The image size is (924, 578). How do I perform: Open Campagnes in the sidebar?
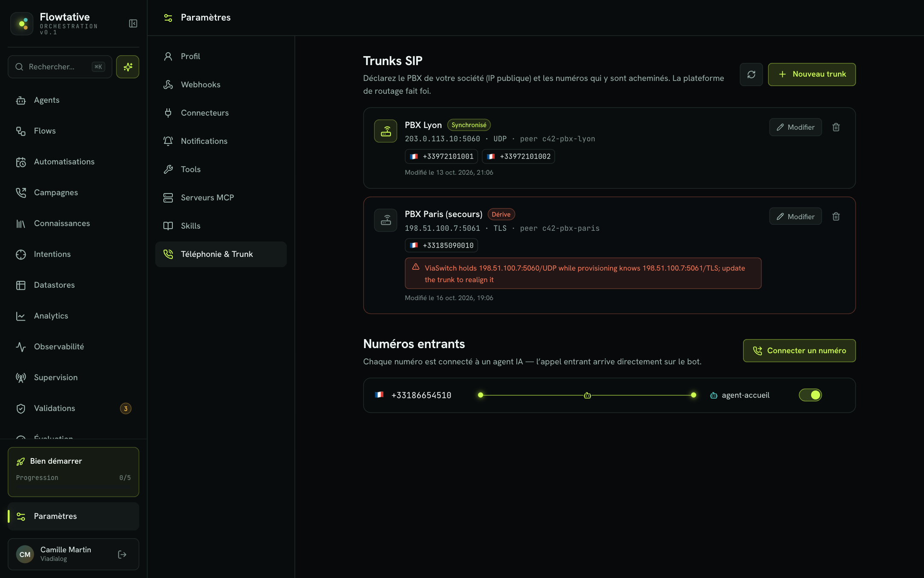pos(73,193)
